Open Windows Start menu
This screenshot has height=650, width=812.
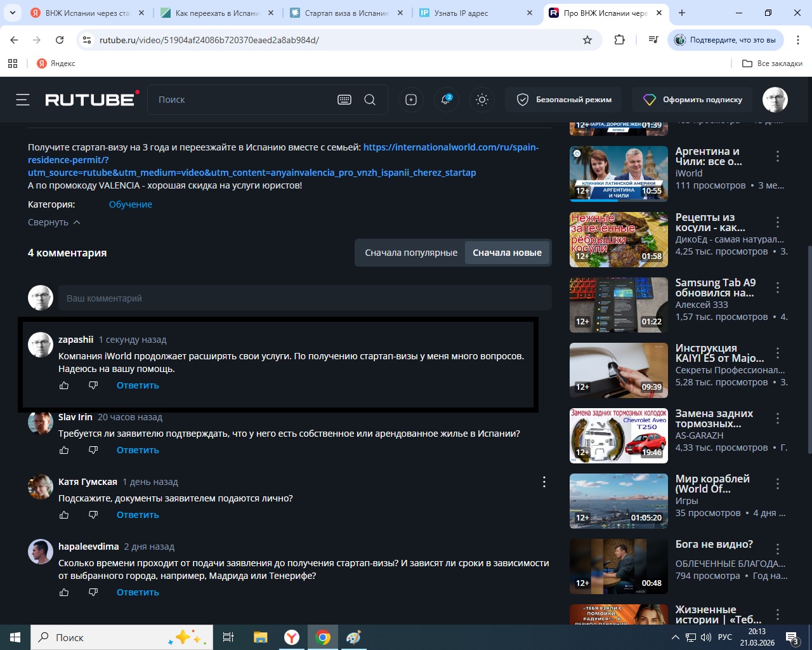(15, 637)
